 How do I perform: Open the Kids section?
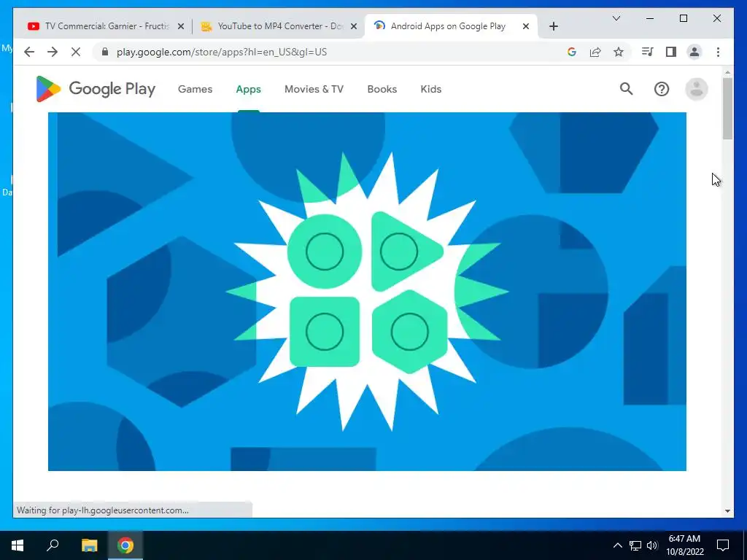pyautogui.click(x=430, y=89)
